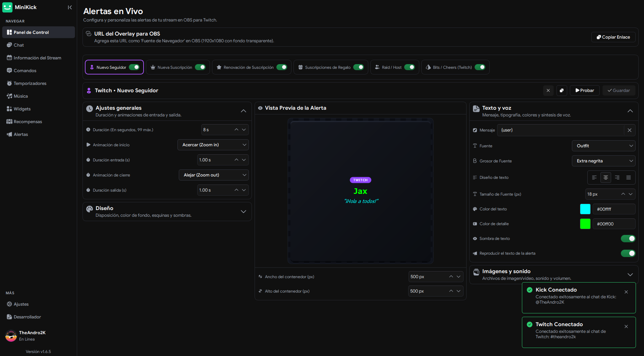Toggle Reproducir el texto de la alerta
This screenshot has height=356, width=644.
(x=628, y=253)
